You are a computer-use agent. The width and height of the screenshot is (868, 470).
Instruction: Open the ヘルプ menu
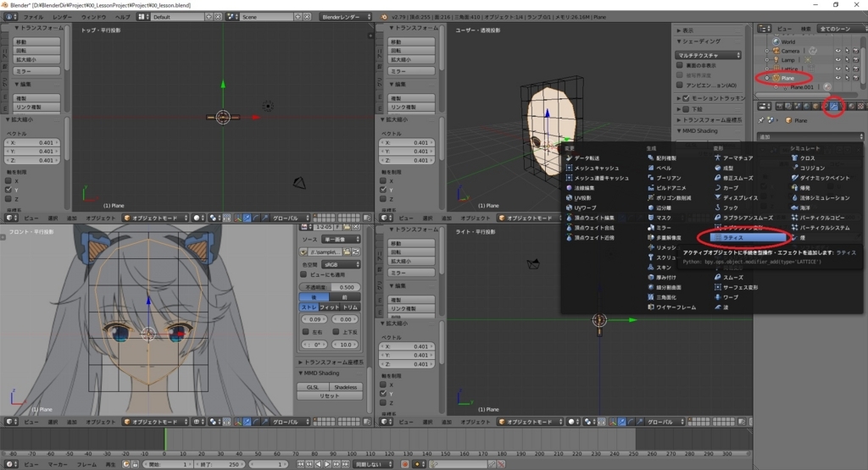(x=122, y=17)
